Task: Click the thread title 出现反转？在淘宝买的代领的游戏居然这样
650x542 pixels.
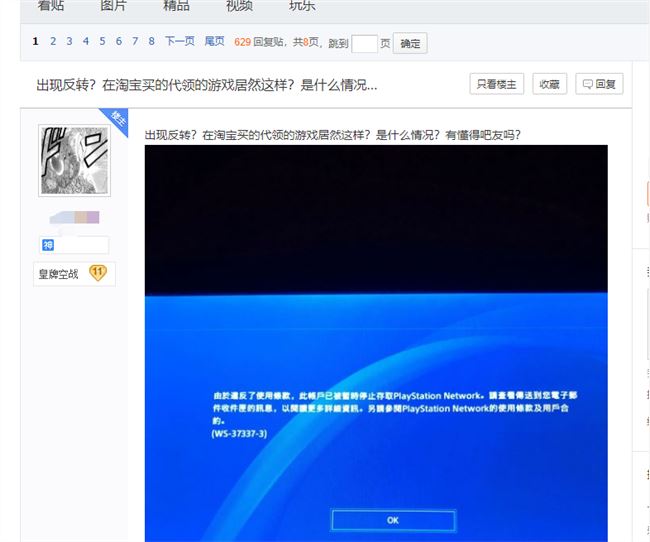Action: 207,85
